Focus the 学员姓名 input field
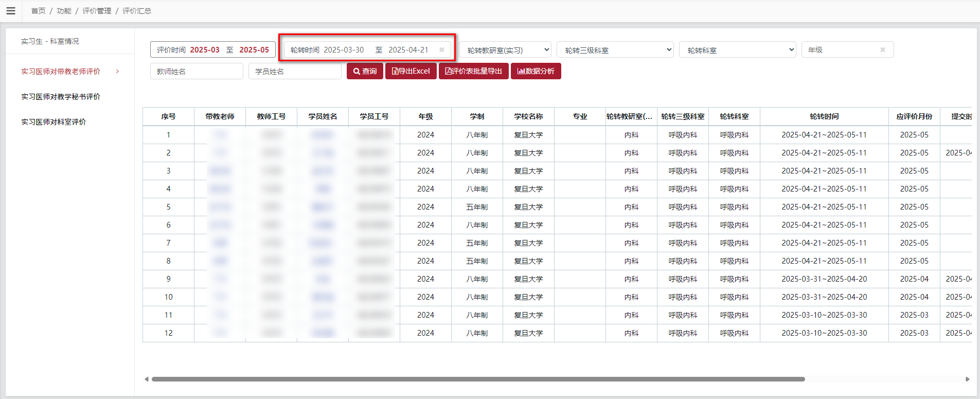This screenshot has width=980, height=399. 295,71
